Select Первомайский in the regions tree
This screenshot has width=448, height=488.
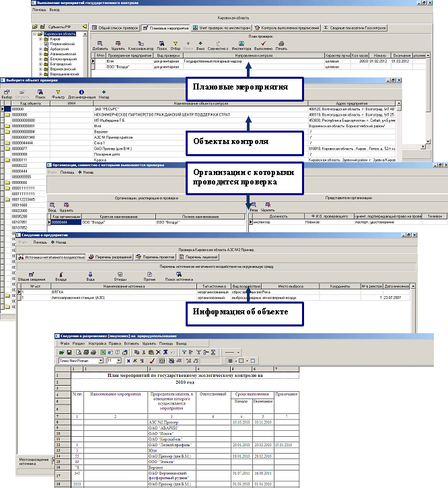tap(62, 44)
